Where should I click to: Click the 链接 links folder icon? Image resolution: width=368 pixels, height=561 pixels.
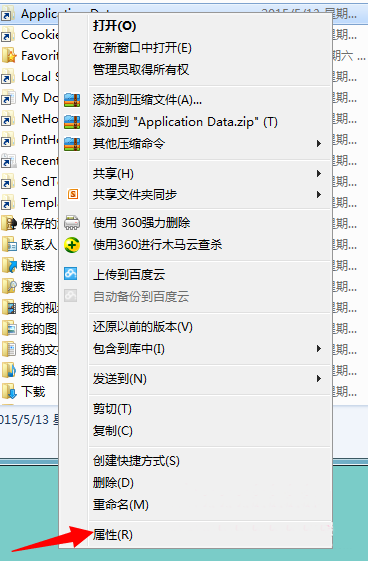(x=9, y=266)
